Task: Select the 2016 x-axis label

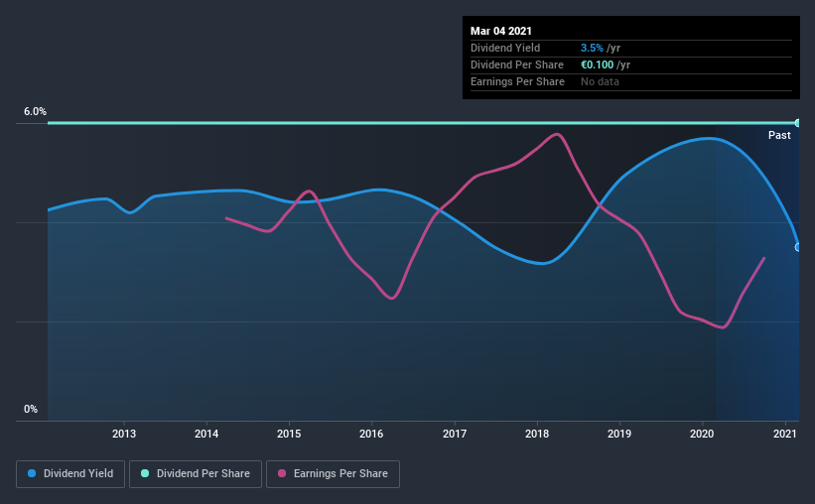Action: (371, 434)
